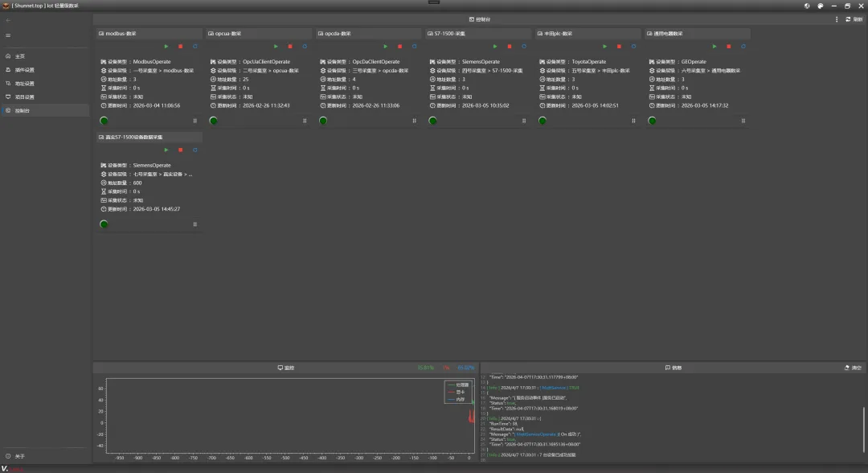The image size is (868, 473).
Task: Click the green status light on opcua-数采 card
Action: tap(213, 121)
